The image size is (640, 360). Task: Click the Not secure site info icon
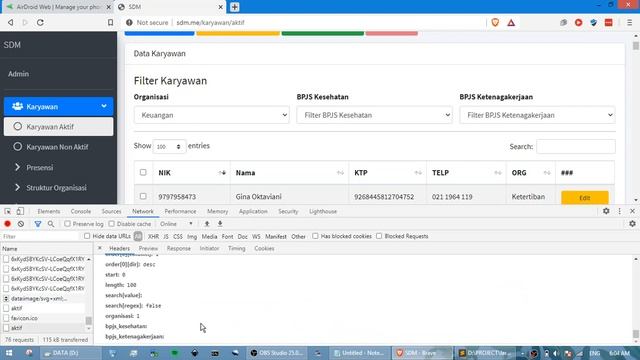(x=129, y=22)
